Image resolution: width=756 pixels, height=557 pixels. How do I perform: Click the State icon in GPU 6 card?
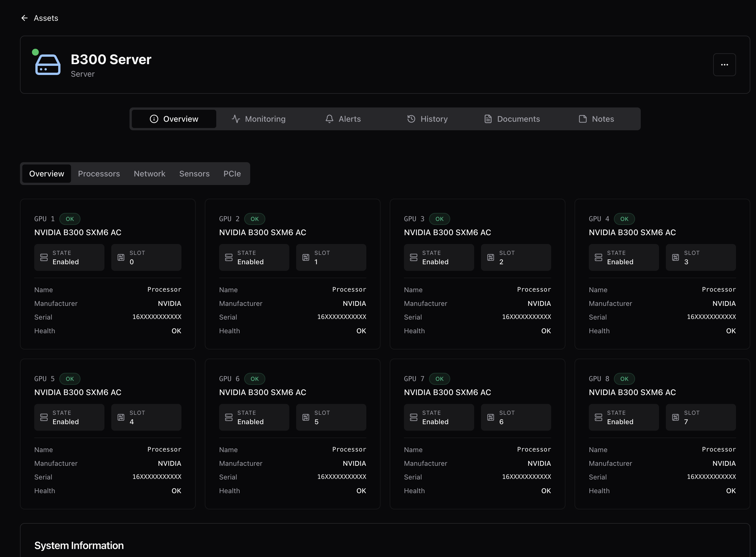pos(229,417)
